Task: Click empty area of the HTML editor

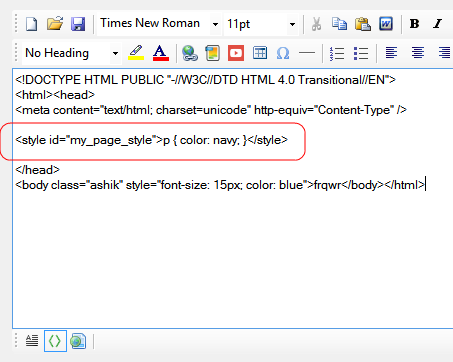Action: (233, 260)
